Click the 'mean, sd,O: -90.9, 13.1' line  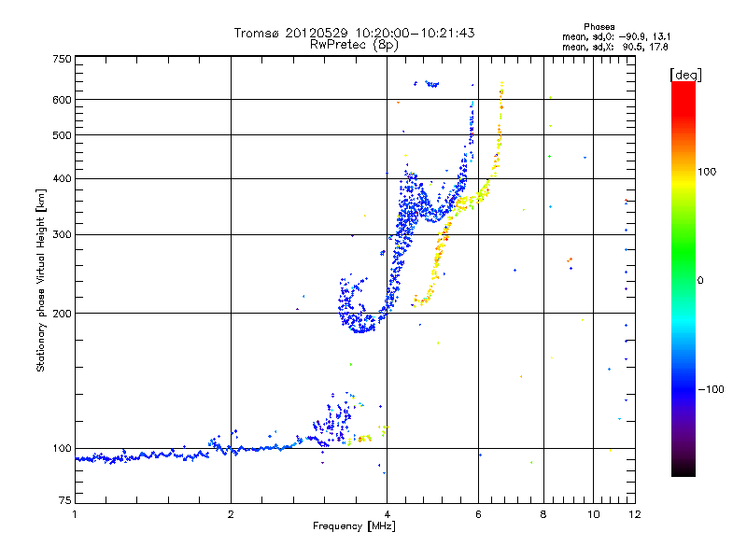[616, 36]
